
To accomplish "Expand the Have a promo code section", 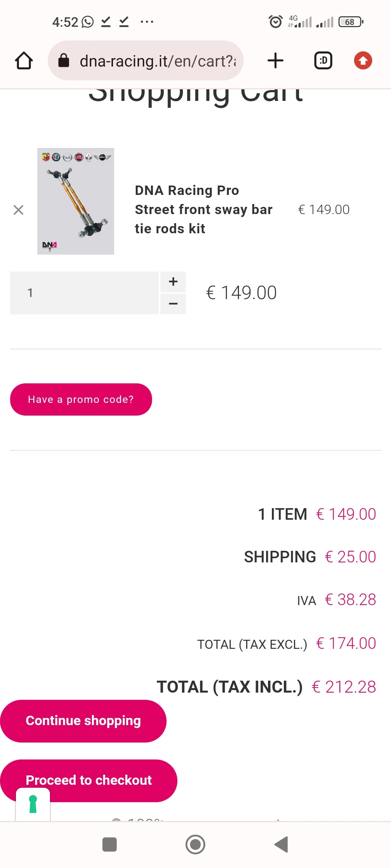I will 81,399.
